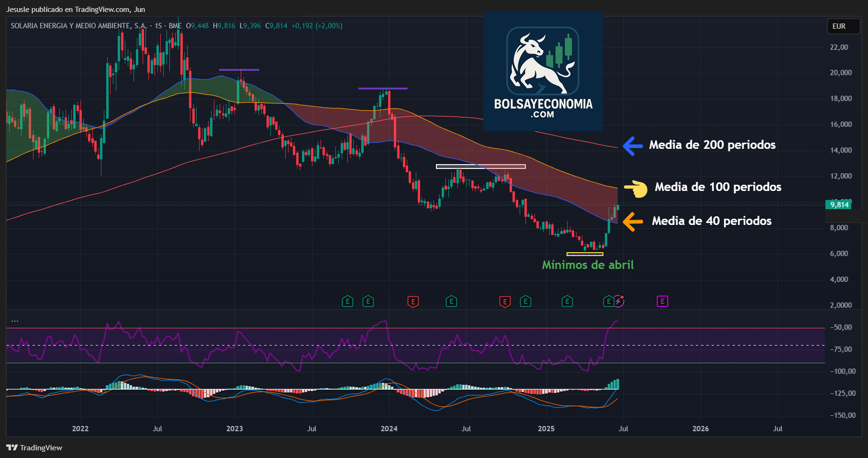Click the −50,00 indicator scale label

pyautogui.click(x=841, y=327)
